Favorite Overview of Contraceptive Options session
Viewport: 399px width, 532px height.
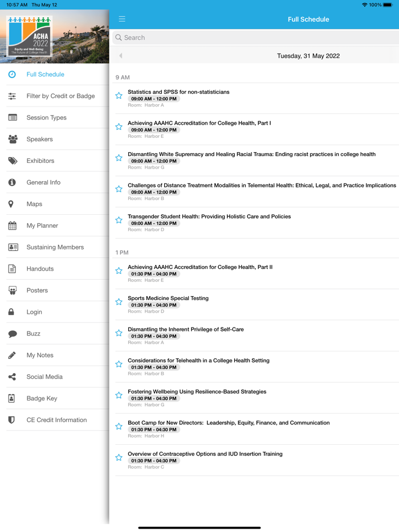coord(119,458)
